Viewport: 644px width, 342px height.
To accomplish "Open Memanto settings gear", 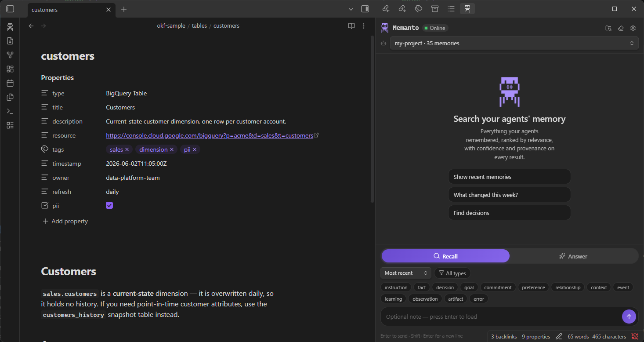I will tap(633, 28).
